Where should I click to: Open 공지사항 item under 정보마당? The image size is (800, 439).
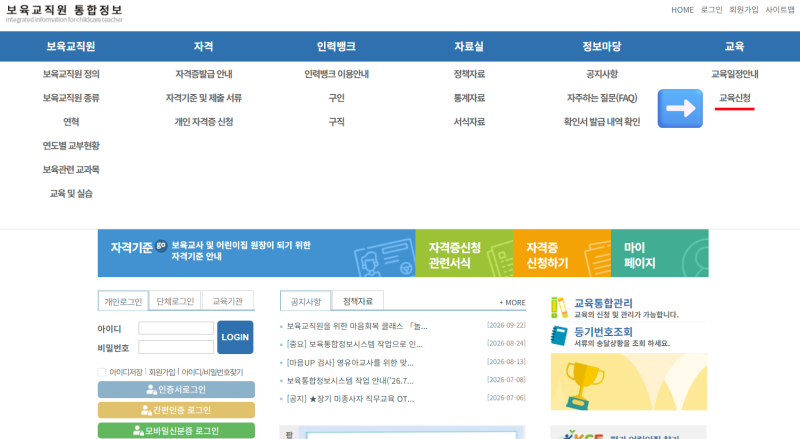602,74
